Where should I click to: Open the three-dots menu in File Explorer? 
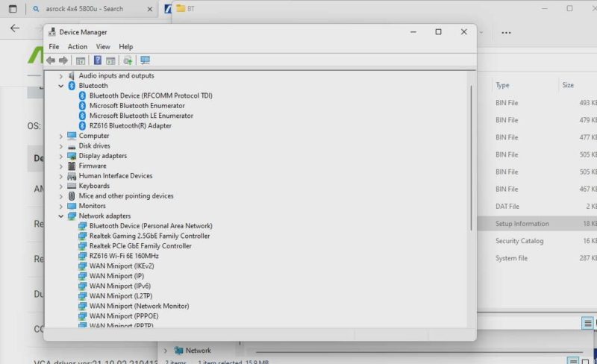point(506,33)
